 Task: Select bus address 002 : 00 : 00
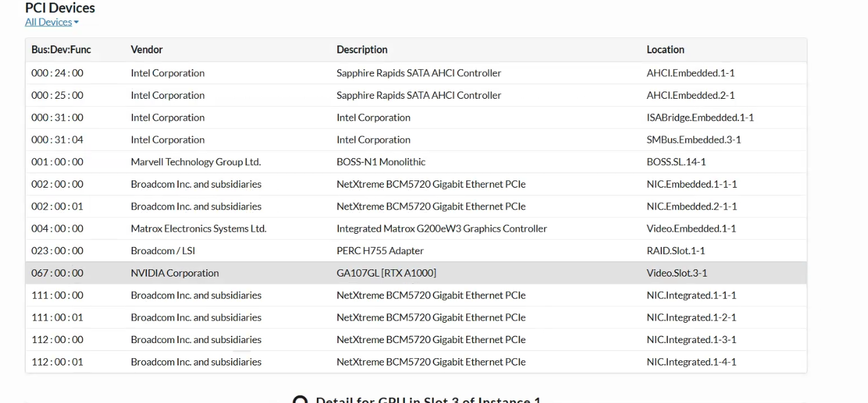(57, 184)
